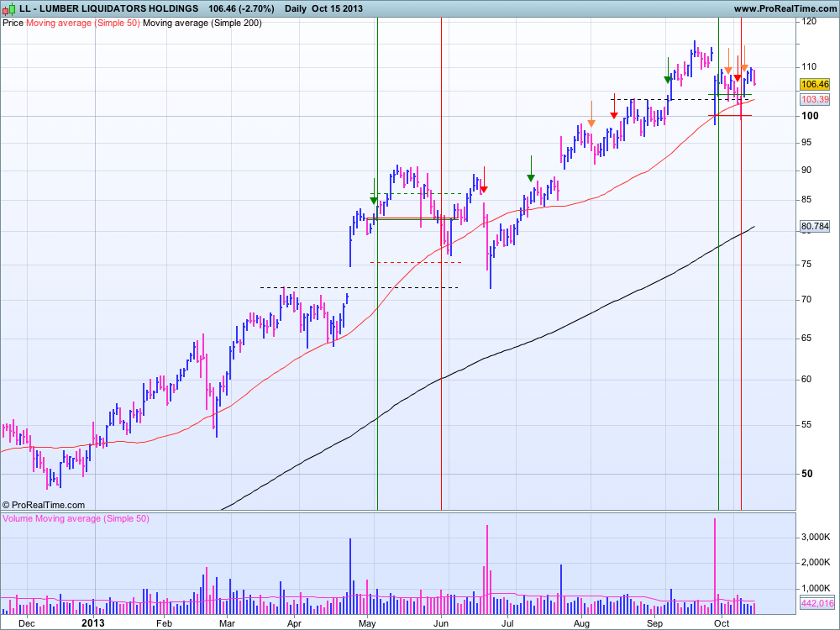Screen dimensions: 840x630
Task: Click the candlestick chart icon beside LL
Action: [x=9, y=8]
